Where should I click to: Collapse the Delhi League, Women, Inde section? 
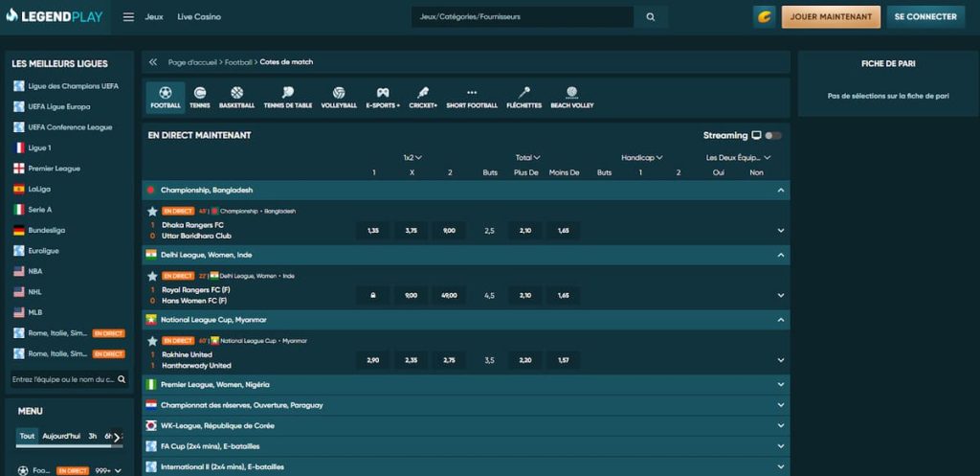(x=781, y=255)
